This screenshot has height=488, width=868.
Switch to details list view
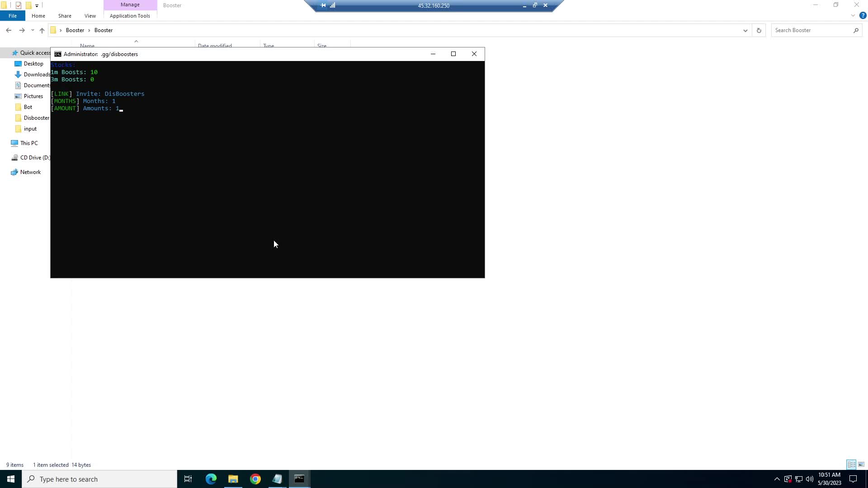[x=851, y=465]
